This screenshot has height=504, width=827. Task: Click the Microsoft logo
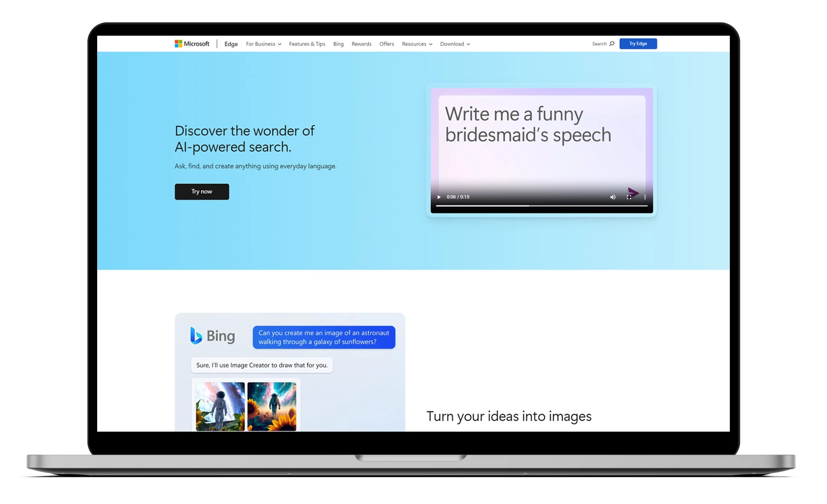(192, 44)
